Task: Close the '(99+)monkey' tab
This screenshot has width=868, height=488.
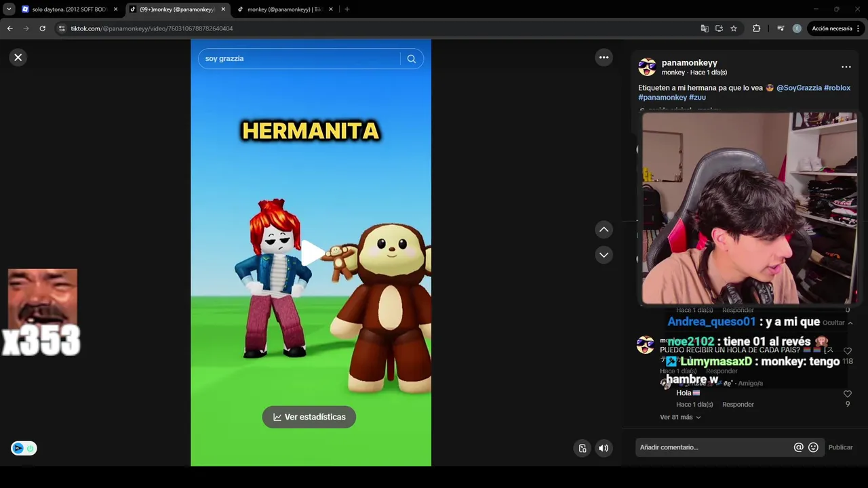Action: click(223, 9)
